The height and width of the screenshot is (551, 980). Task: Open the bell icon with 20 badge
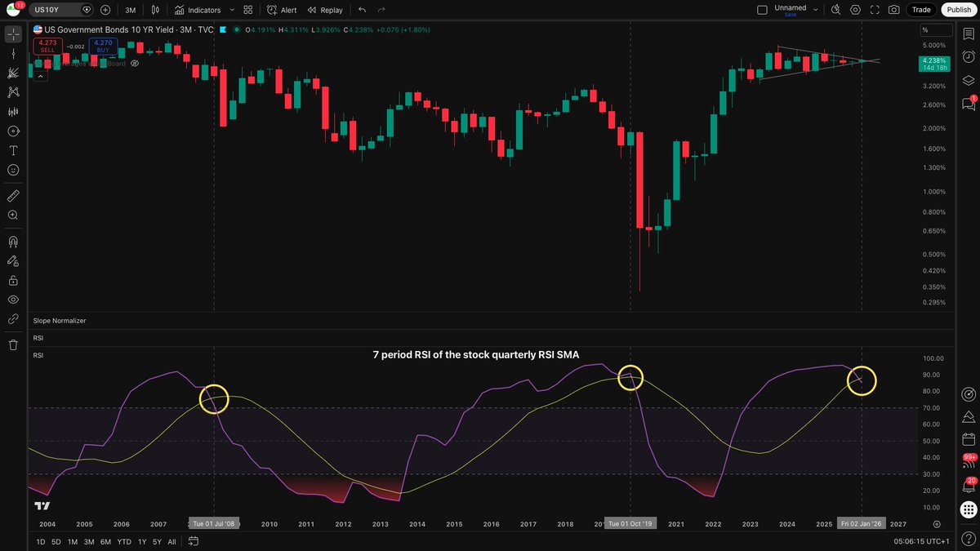(969, 486)
